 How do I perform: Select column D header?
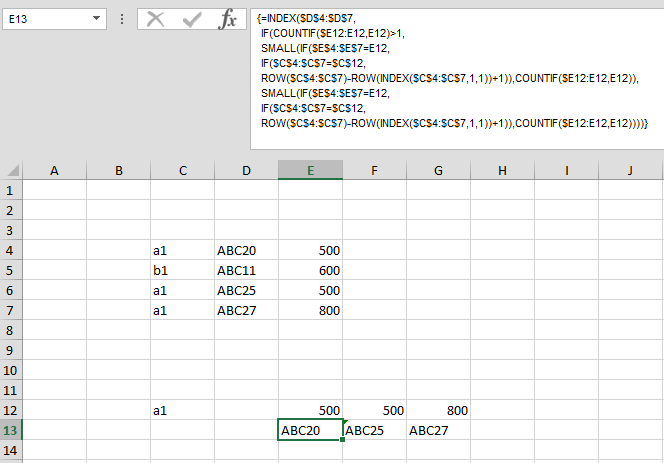tap(246, 170)
